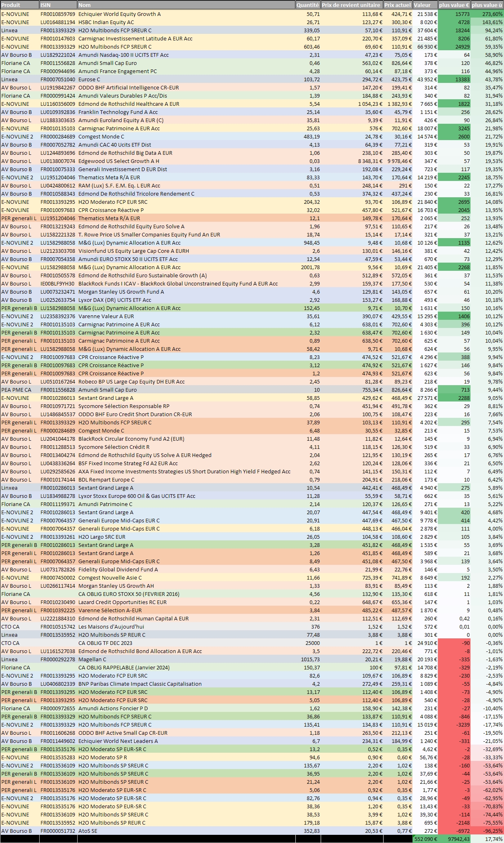Select the Varenne Sélection A-EUR cell
504x843 pixels.
[x=186, y=610]
